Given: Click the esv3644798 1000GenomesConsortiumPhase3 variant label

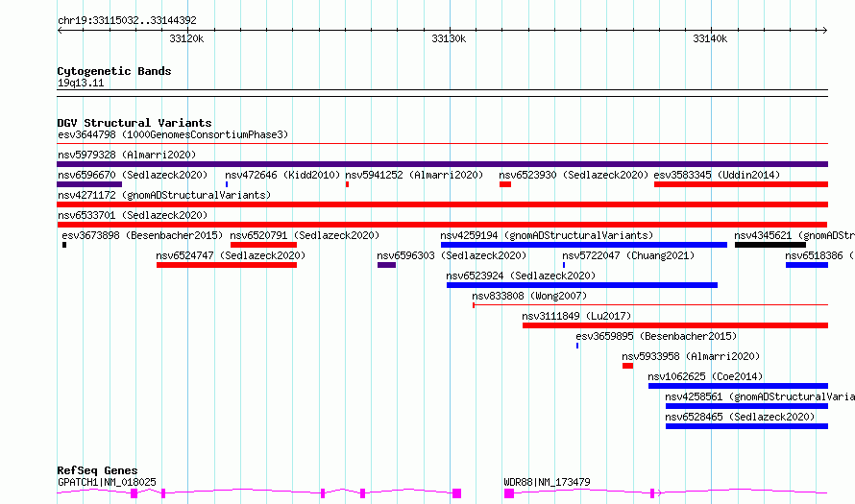Looking at the screenshot, I should 173,134.
